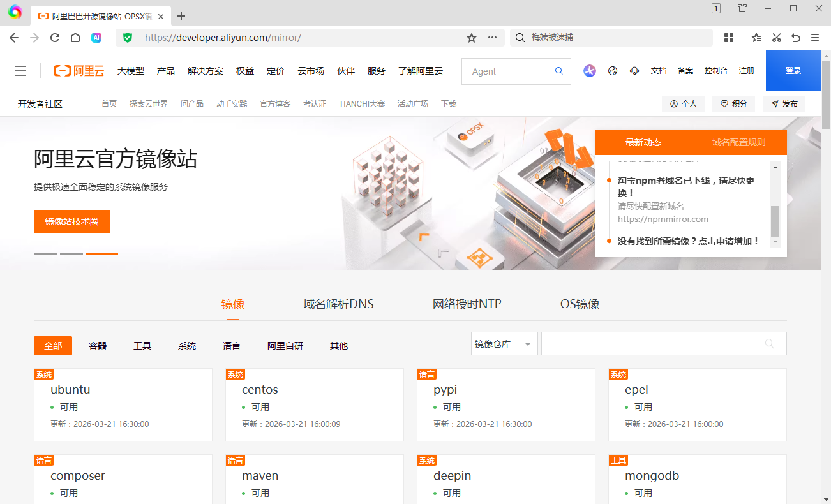
Task: Filter mirrors by 系统
Action: (x=187, y=346)
